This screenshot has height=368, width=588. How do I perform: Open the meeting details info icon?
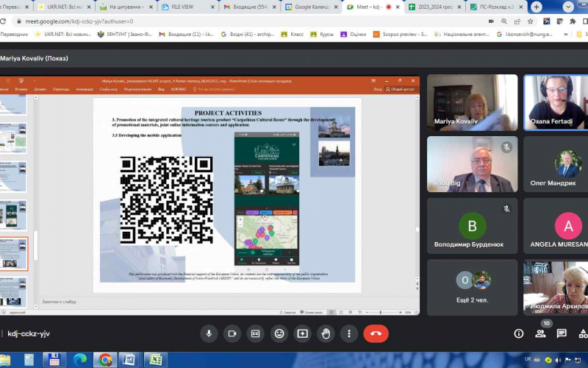click(519, 333)
